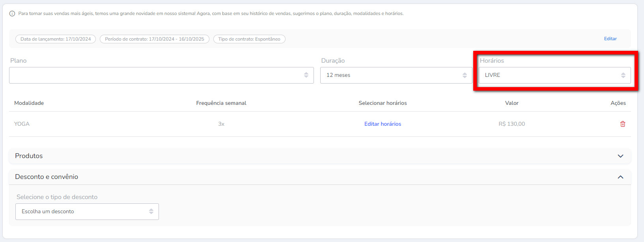
Task: Click the Tipo de contrato: Espontâneo chip
Action: [249, 39]
